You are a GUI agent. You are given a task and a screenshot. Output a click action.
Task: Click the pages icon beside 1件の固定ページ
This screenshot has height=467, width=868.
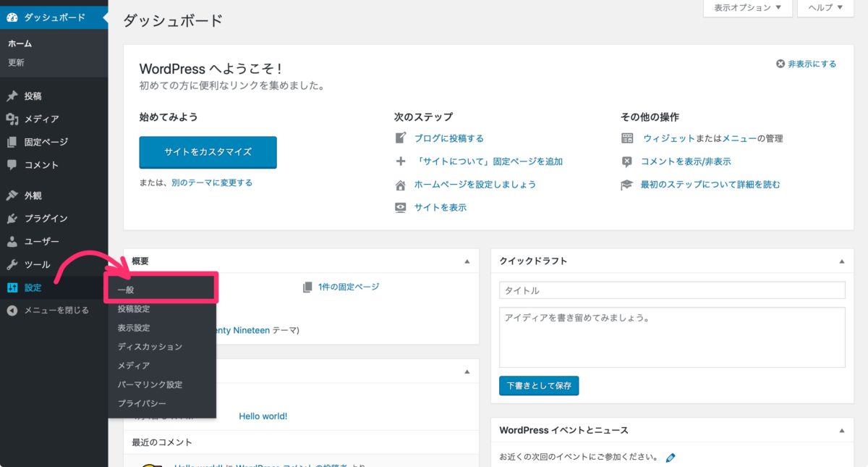(x=308, y=287)
